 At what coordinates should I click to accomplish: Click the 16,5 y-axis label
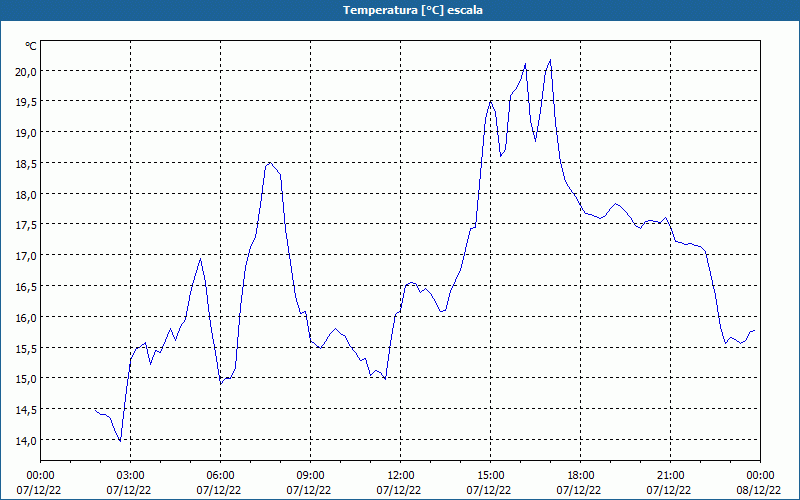(27, 287)
